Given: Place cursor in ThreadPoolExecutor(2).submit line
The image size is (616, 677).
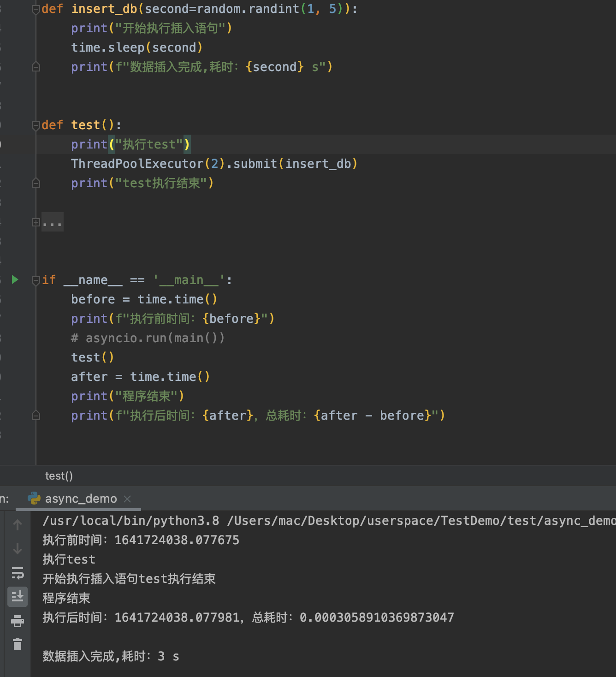Looking at the screenshot, I should (214, 164).
